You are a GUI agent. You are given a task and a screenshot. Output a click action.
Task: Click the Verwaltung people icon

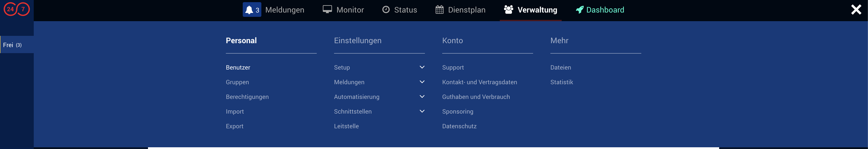coord(508,10)
